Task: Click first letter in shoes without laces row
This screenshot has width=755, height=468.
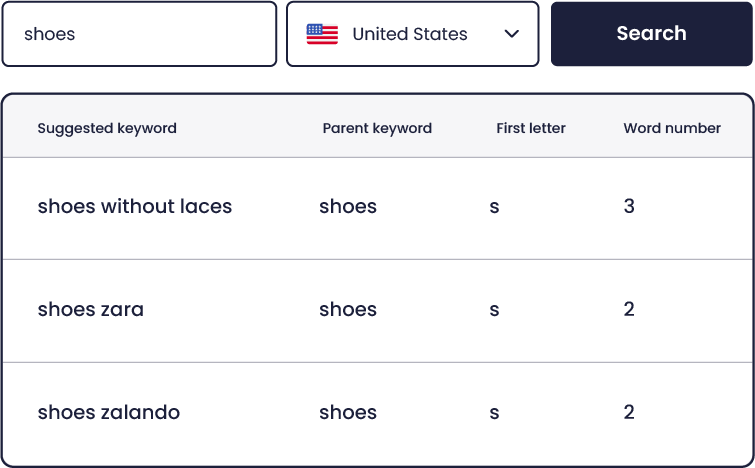Action: tap(494, 208)
